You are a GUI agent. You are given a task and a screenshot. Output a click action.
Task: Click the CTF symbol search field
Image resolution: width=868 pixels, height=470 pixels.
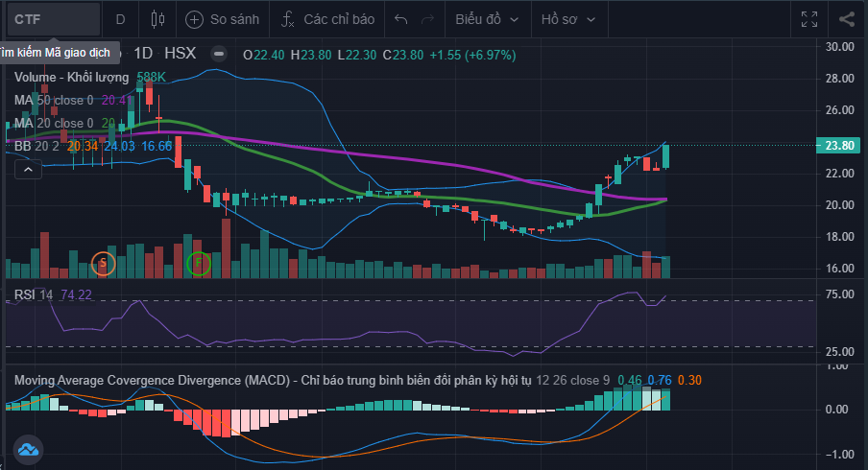click(x=54, y=19)
